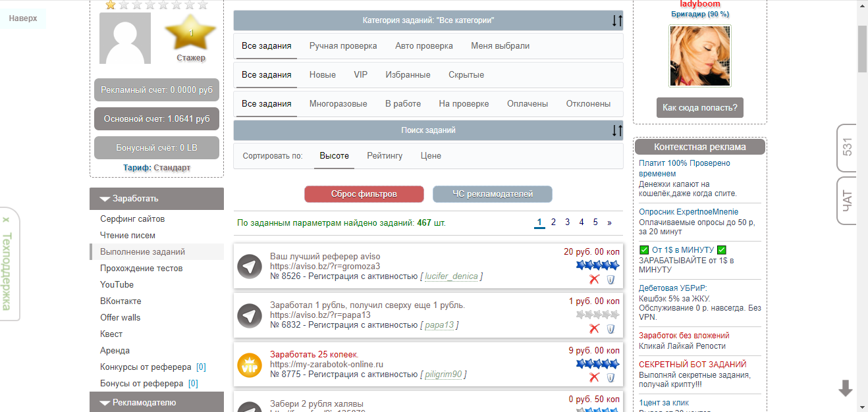Open the Авто проверка tab
The width and height of the screenshot is (868, 412).
424,46
